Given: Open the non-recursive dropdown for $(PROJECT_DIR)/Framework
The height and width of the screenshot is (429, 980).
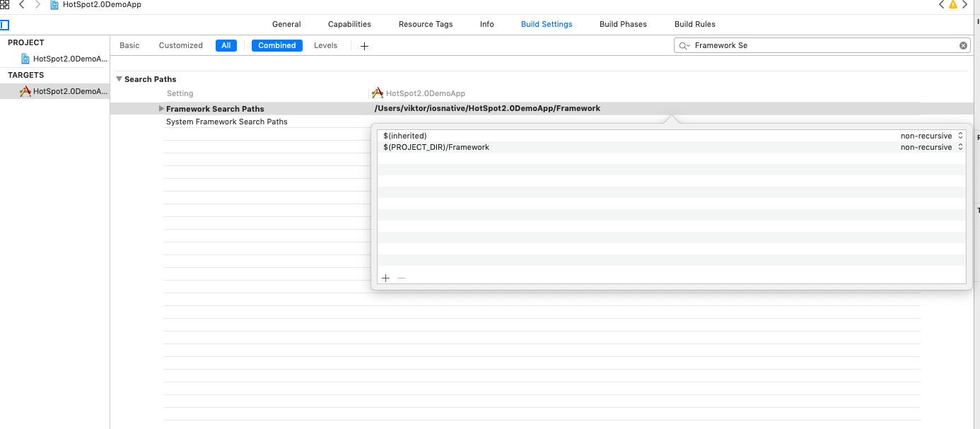Looking at the screenshot, I should [x=932, y=147].
